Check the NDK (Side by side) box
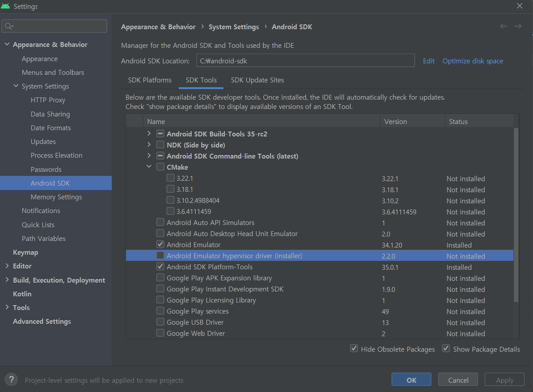 tap(160, 145)
